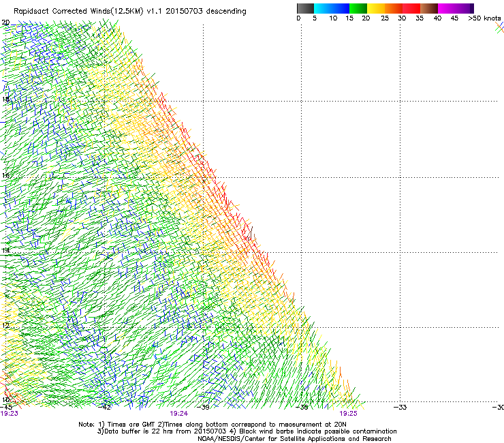The height and width of the screenshot is (443, 504).
Task: Click the "NOAA/NESDIS/Center for Satellite Applications" credit line
Action: 294,439
